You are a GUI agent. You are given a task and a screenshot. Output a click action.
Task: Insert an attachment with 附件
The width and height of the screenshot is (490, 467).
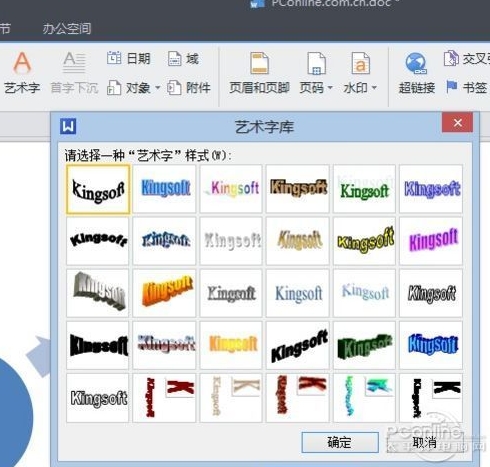tap(189, 88)
